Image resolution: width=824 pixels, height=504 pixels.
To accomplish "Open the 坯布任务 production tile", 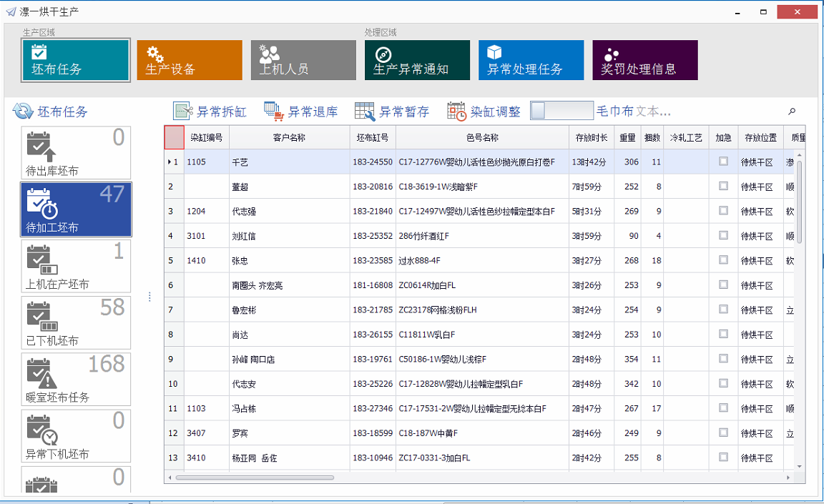I will tap(76, 60).
